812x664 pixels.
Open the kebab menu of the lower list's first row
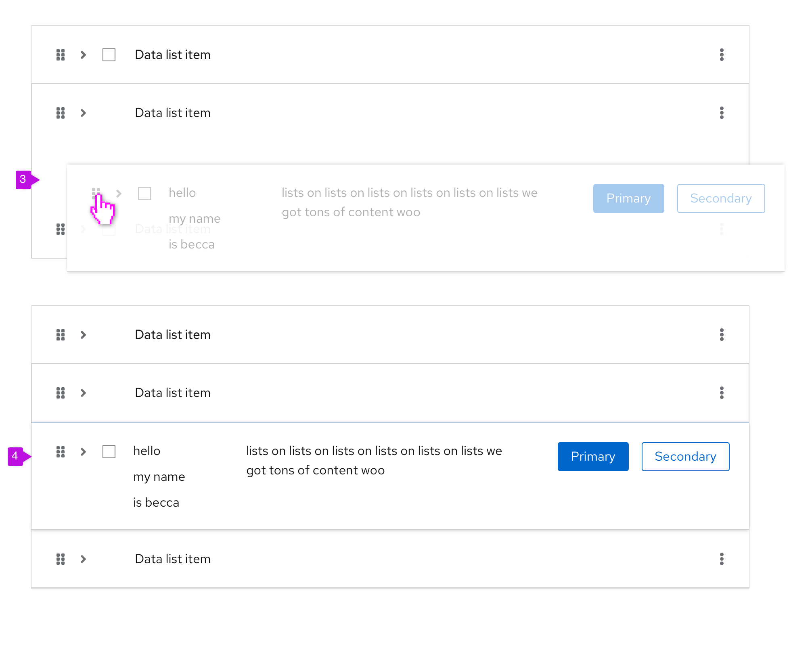tap(722, 335)
